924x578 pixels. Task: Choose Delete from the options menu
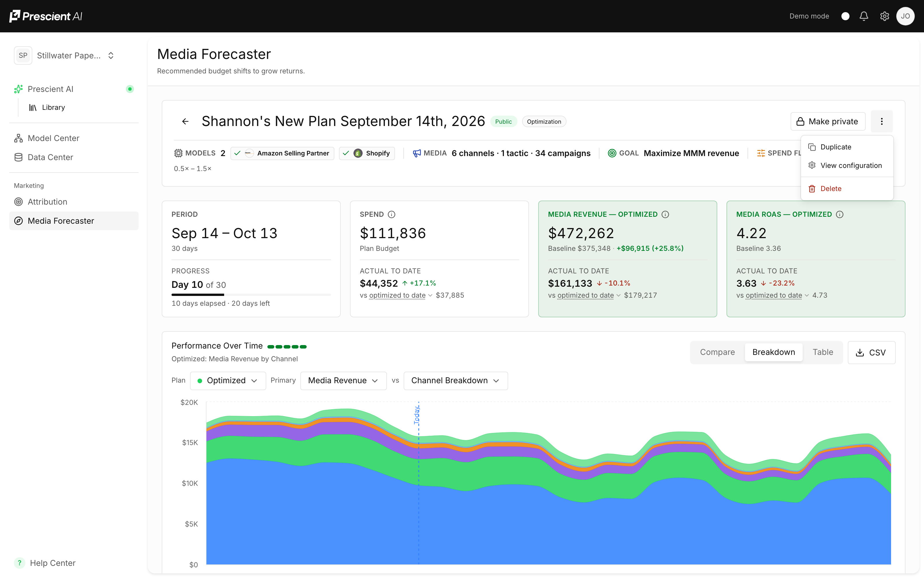pyautogui.click(x=847, y=188)
